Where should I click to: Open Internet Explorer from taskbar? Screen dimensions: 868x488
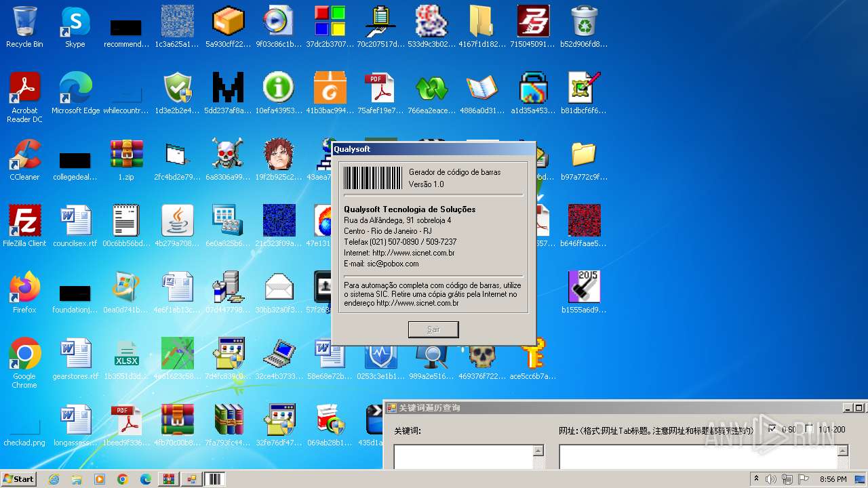pos(54,479)
